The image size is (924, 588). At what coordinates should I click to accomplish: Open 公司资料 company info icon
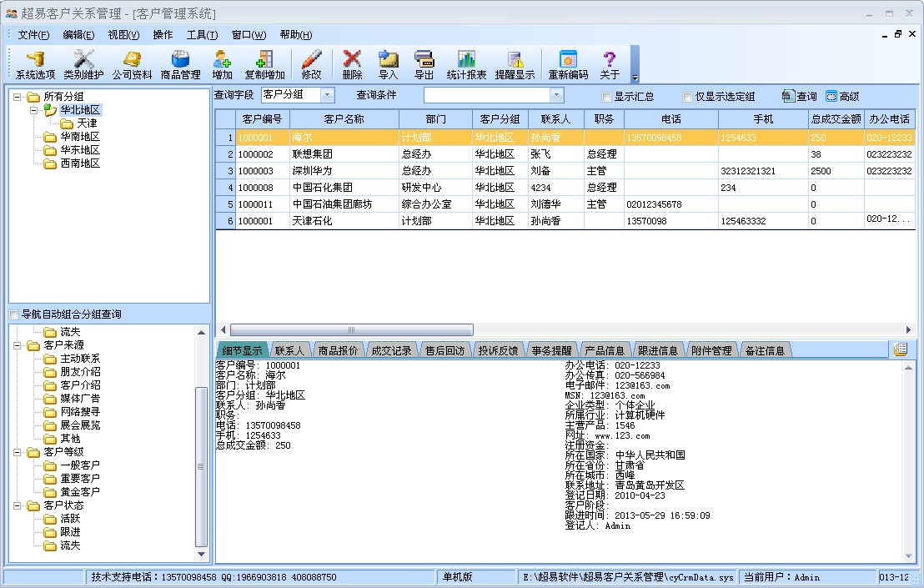(132, 64)
